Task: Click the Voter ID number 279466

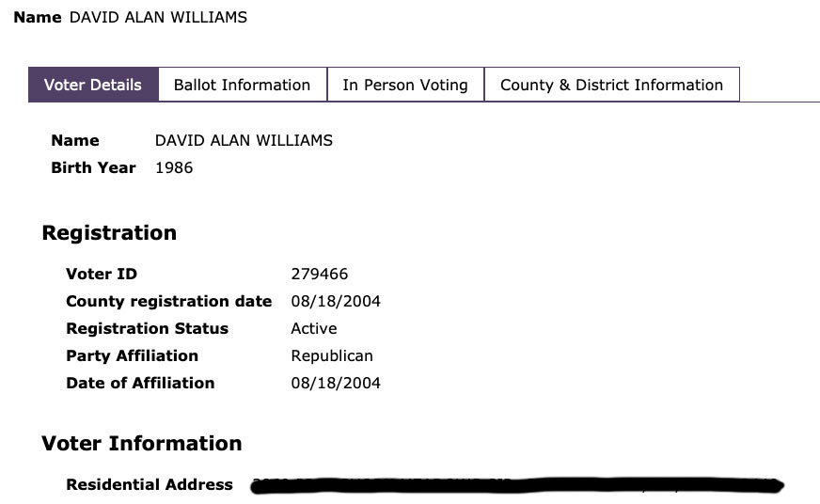Action: click(x=320, y=275)
